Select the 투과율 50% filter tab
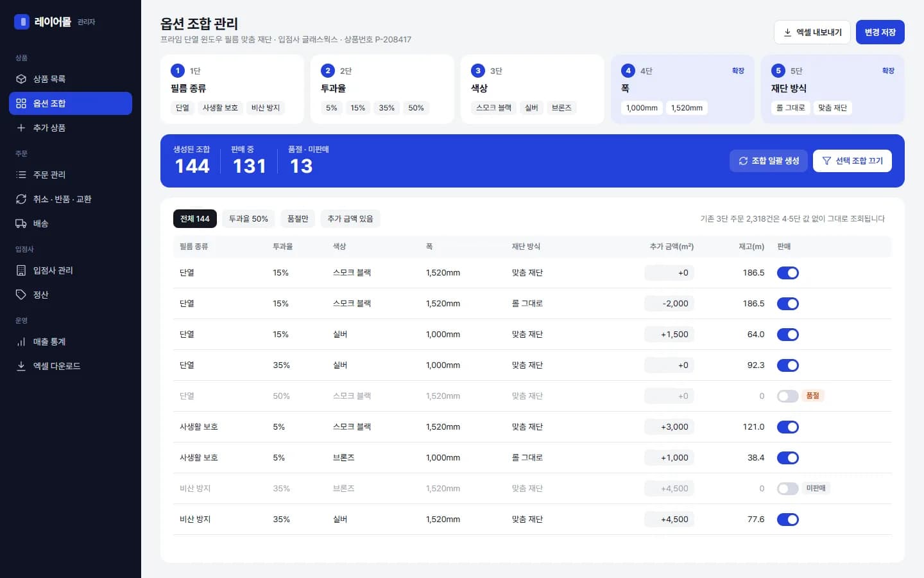 249,219
